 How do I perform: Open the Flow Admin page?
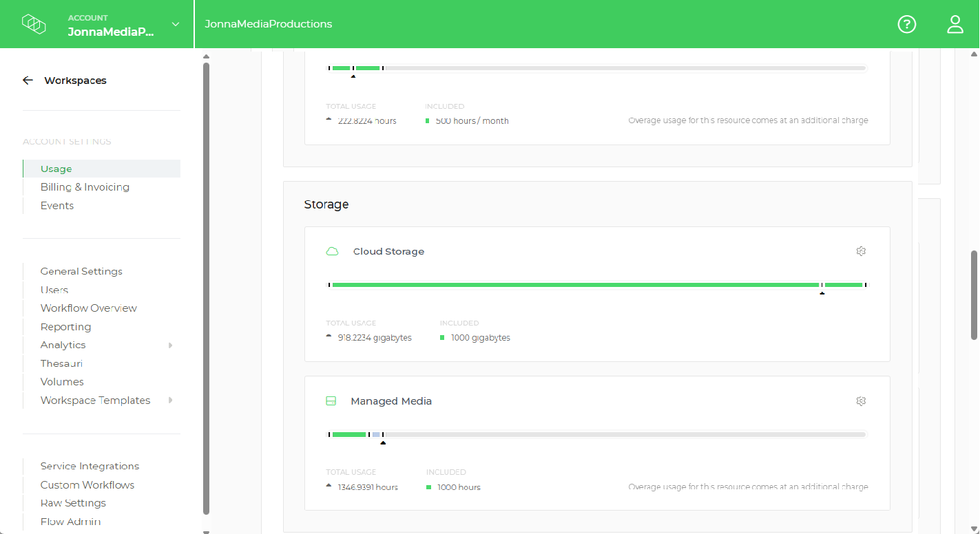tap(70, 522)
